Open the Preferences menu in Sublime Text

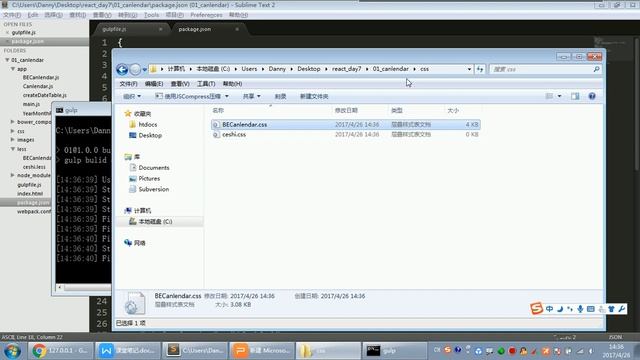pos(206,15)
